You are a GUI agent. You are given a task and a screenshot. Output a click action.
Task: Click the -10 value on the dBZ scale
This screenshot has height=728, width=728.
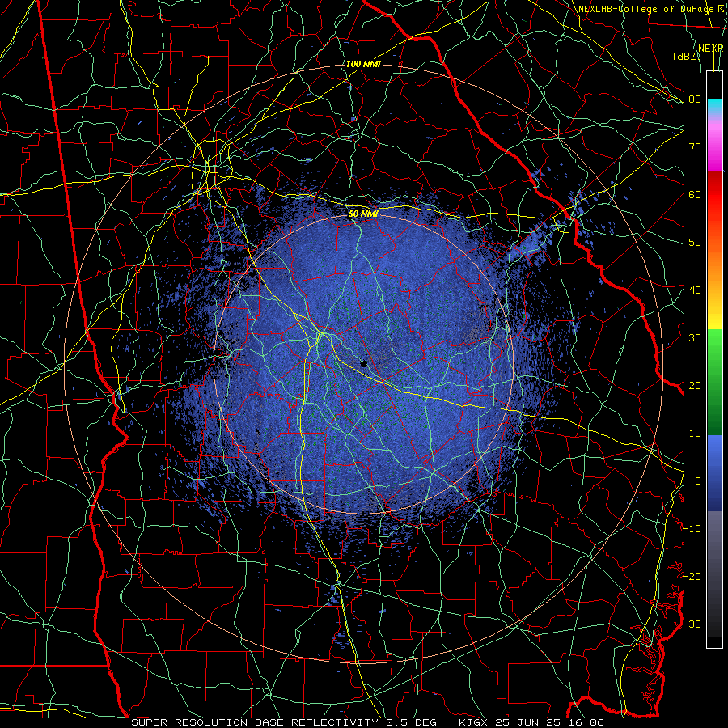click(x=692, y=528)
